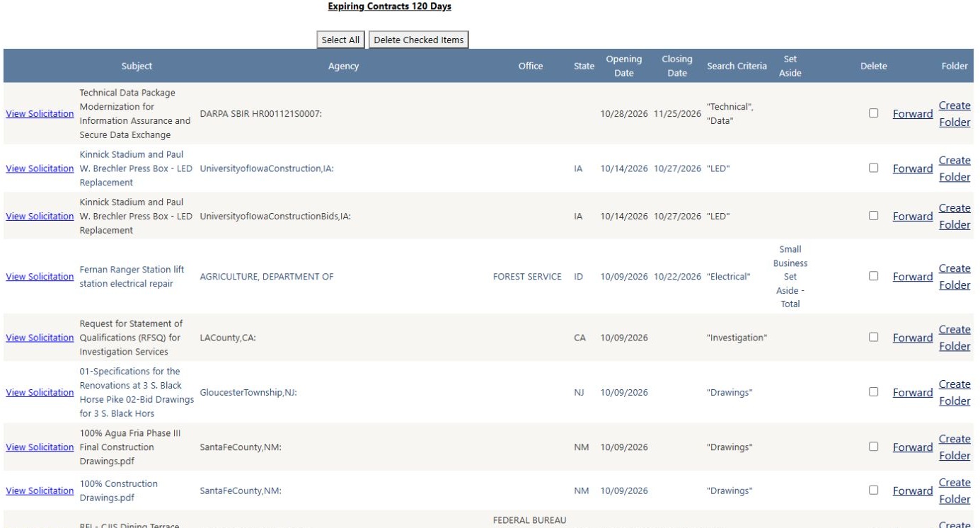This screenshot has width=980, height=528.
Task: Select agency text DARPA SBIR HR001121S0007:
Action: tap(261, 114)
